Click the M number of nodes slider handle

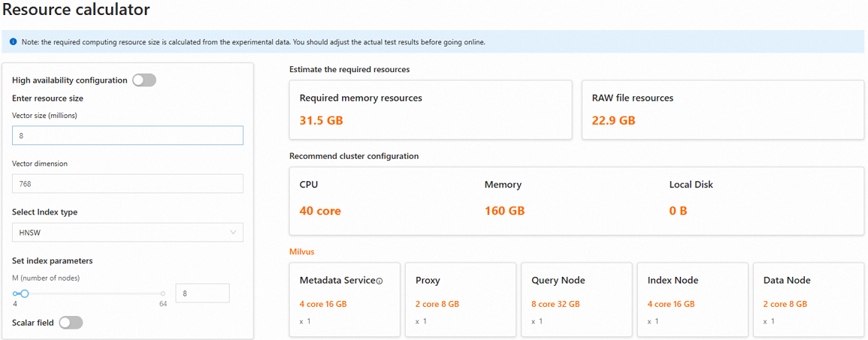coord(25,293)
